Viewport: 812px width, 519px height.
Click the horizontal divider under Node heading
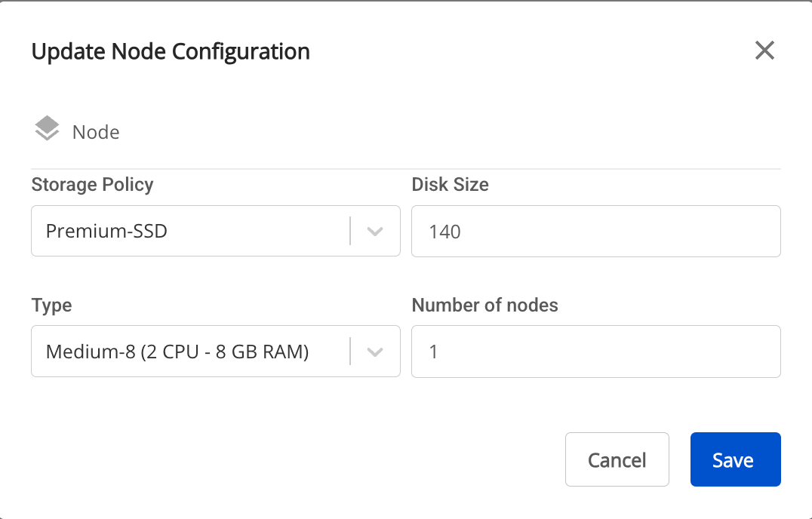tap(406, 169)
